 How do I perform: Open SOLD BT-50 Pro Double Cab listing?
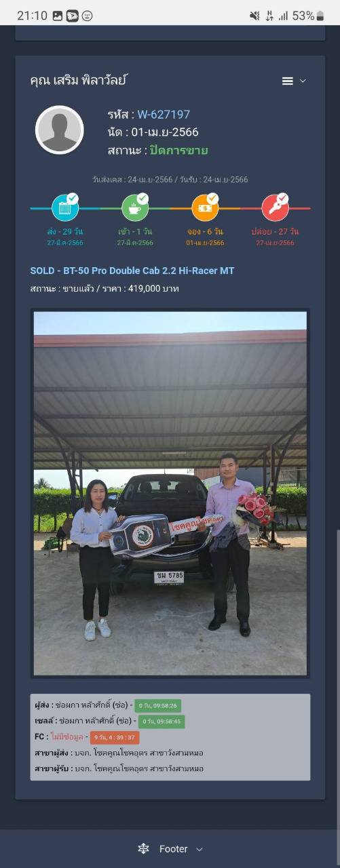132,271
